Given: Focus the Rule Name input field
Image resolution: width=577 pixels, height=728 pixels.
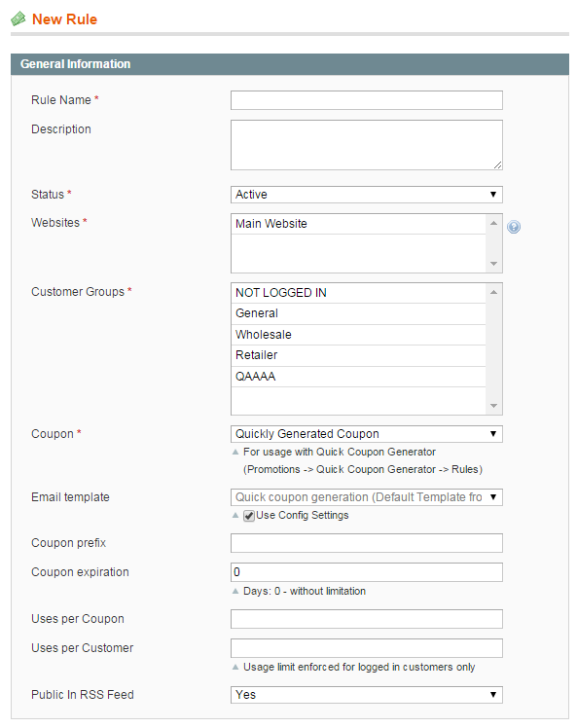Looking at the screenshot, I should tap(366, 100).
